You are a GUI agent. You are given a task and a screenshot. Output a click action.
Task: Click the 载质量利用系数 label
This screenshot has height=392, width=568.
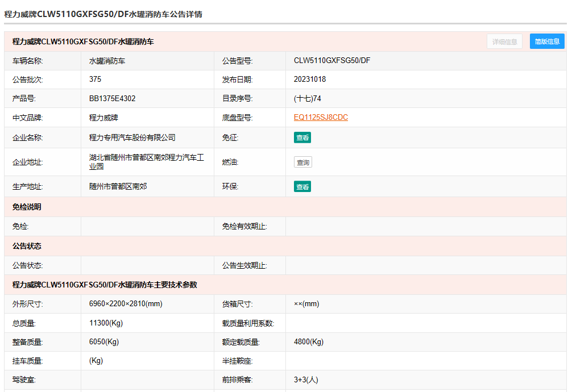click(248, 323)
